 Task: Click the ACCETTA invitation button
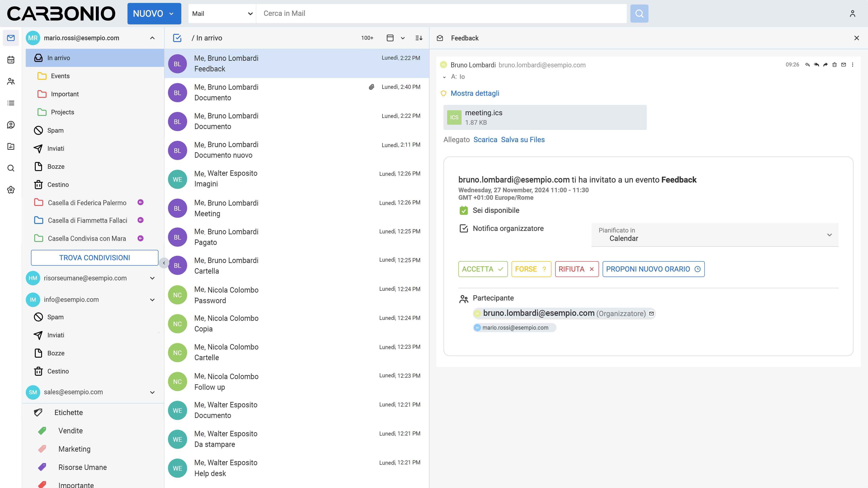(x=483, y=269)
